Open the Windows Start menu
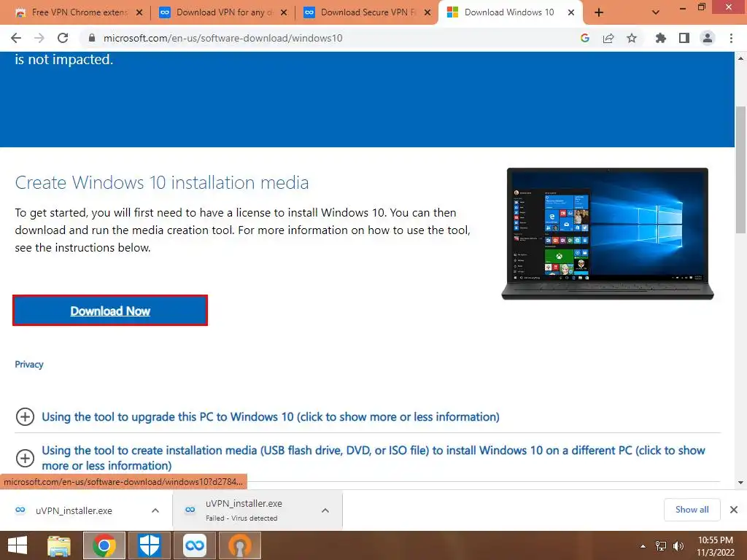Screen dimensions: 747x560 point(18,545)
